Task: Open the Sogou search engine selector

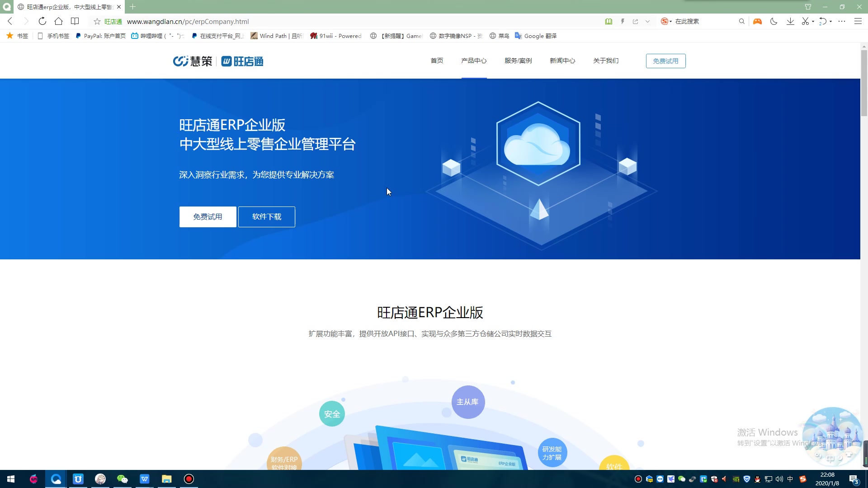Action: click(666, 21)
